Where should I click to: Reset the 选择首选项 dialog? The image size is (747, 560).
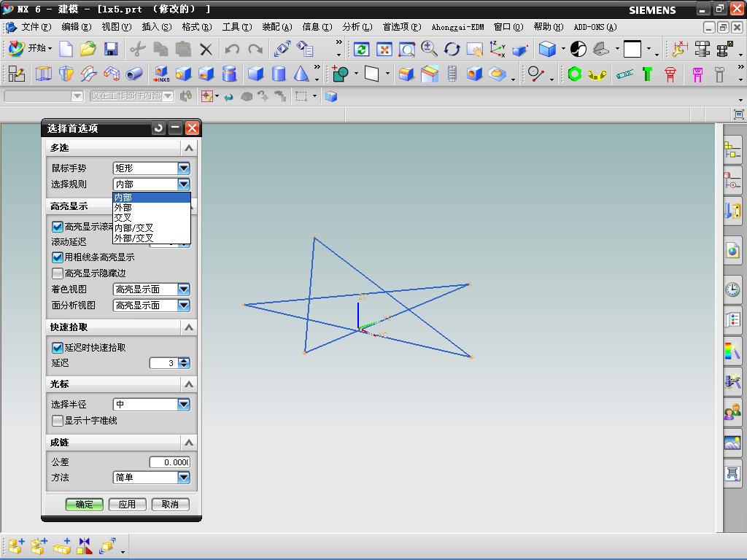coord(158,128)
